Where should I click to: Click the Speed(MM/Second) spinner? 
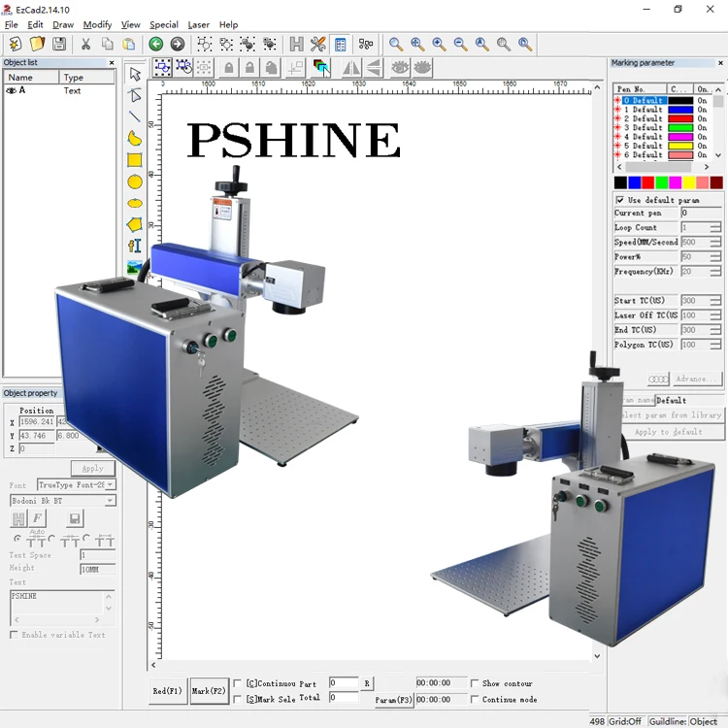tap(715, 242)
